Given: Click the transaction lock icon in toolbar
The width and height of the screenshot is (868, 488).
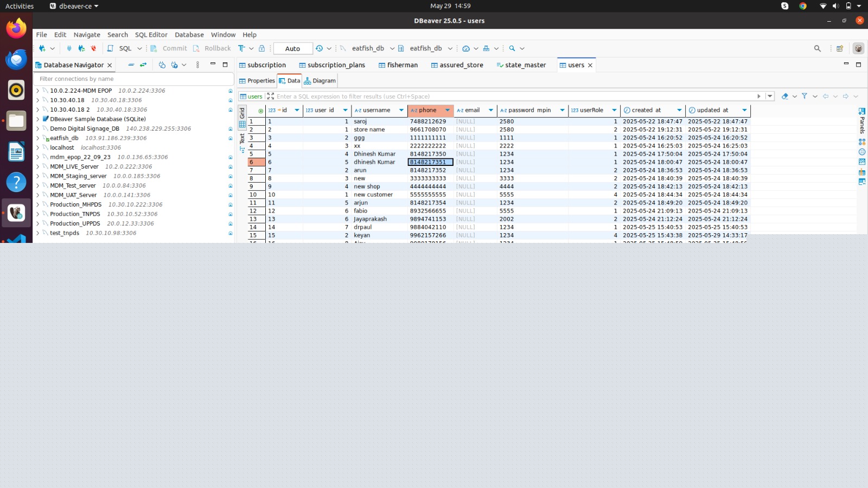Looking at the screenshot, I should click(261, 48).
